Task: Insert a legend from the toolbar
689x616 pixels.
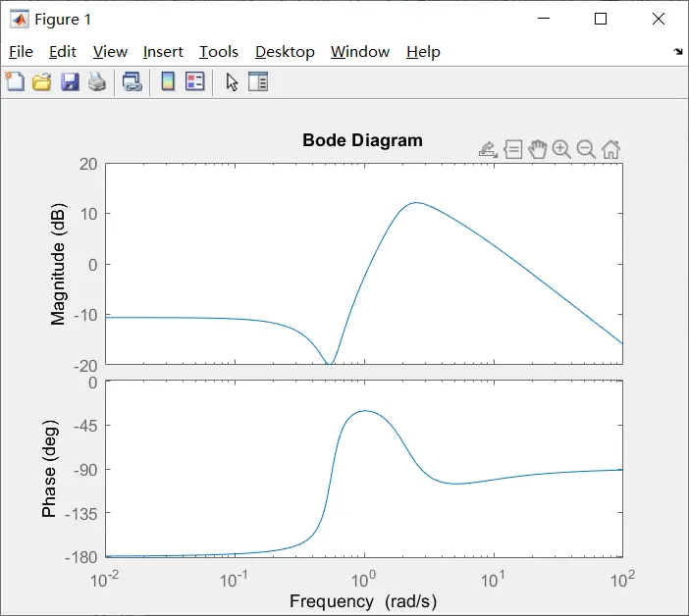Action: pyautogui.click(x=195, y=81)
